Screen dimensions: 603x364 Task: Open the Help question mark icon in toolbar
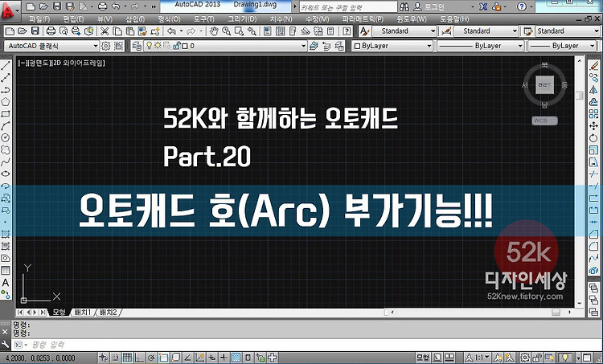(347, 31)
